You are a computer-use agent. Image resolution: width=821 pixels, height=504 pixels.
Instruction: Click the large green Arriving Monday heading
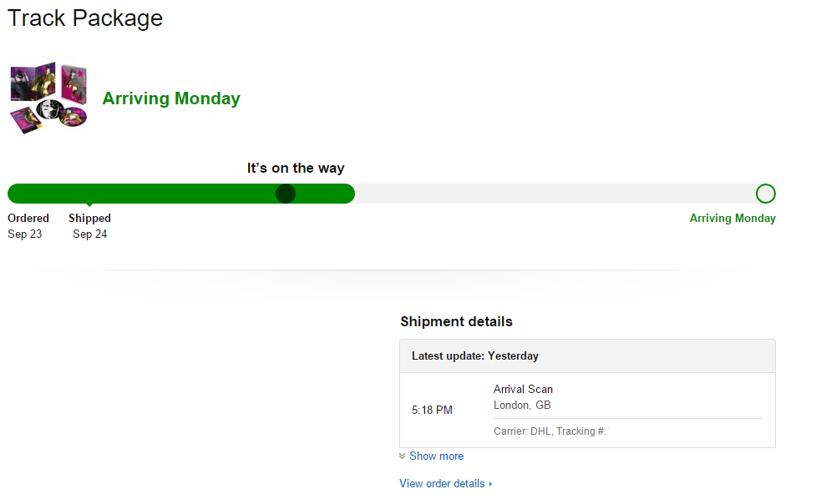[x=171, y=98]
